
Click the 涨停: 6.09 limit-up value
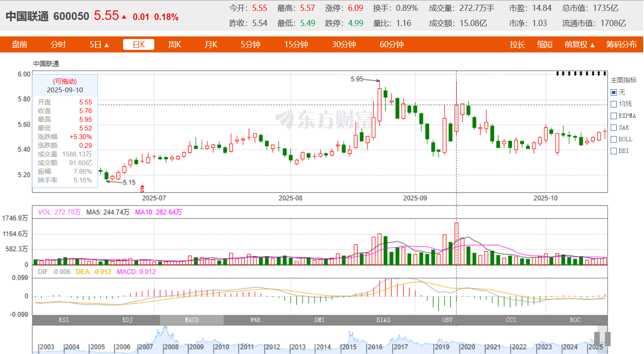pos(344,8)
